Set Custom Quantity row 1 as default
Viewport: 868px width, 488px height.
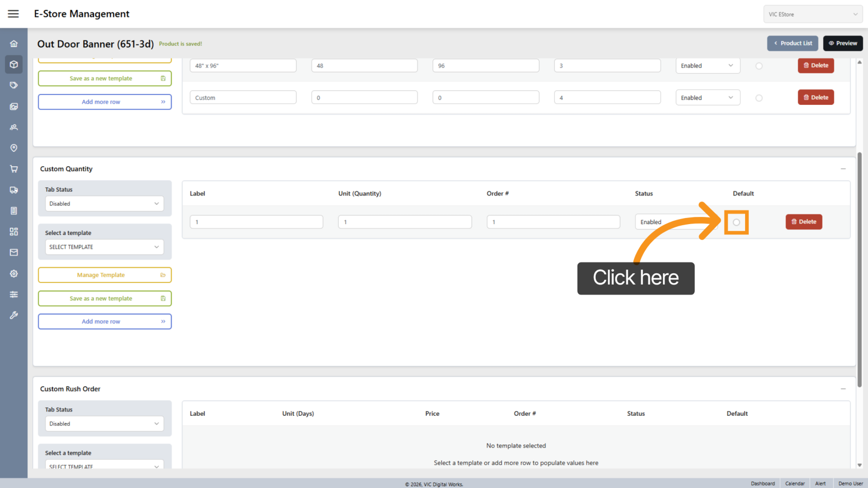click(x=736, y=223)
